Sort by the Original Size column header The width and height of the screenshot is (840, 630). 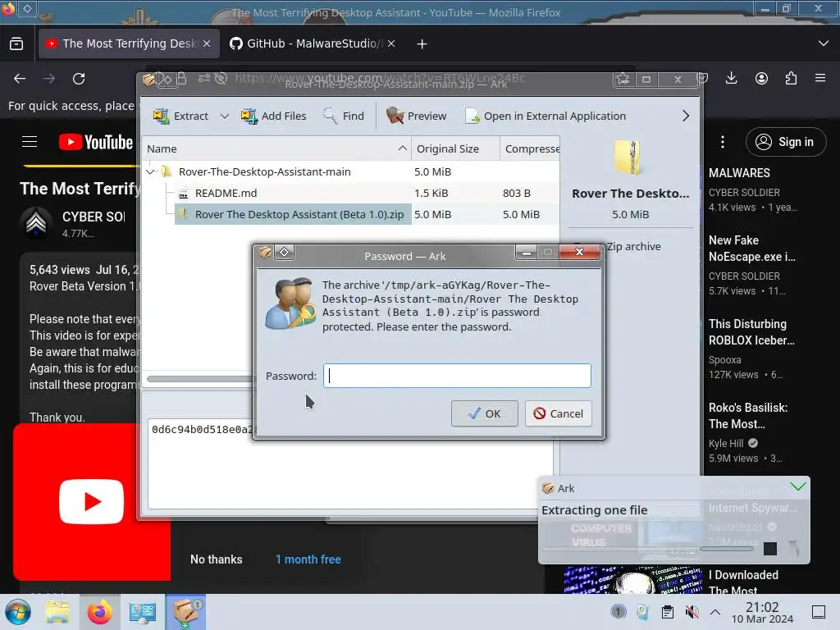click(455, 149)
